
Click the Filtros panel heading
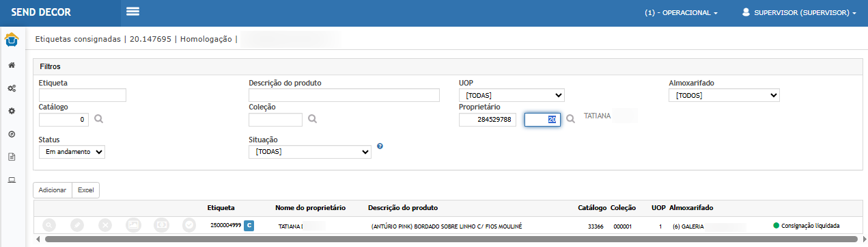50,67
